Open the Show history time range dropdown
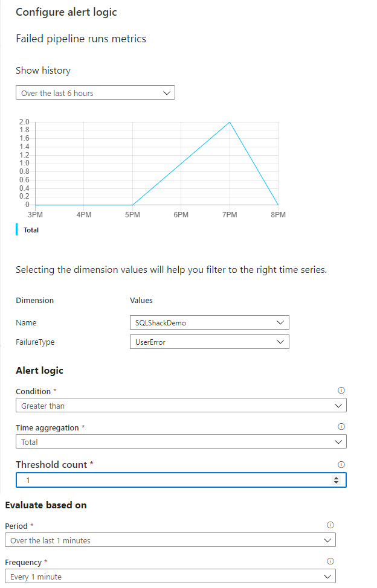This screenshot has height=588, width=377. pyautogui.click(x=95, y=93)
